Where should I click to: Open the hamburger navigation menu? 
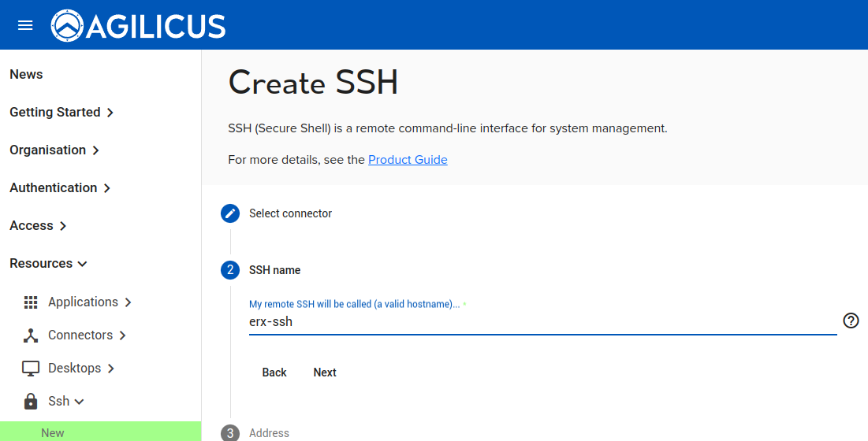coord(25,25)
